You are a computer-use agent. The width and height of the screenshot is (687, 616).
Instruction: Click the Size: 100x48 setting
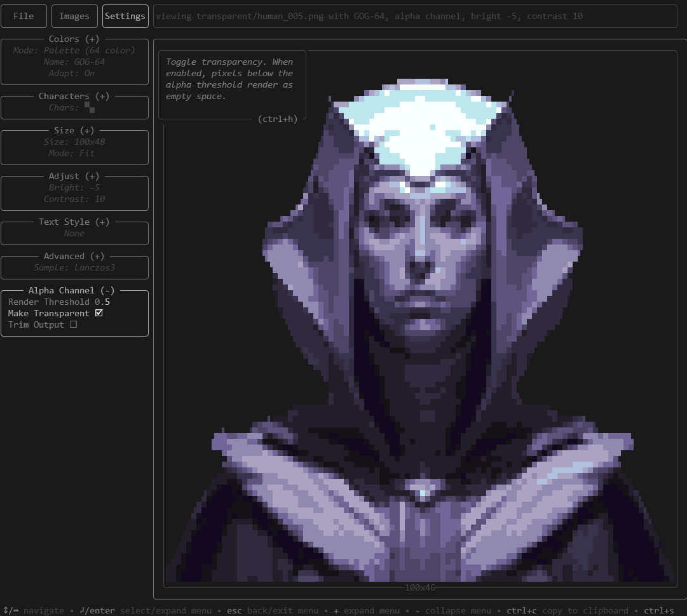74,142
